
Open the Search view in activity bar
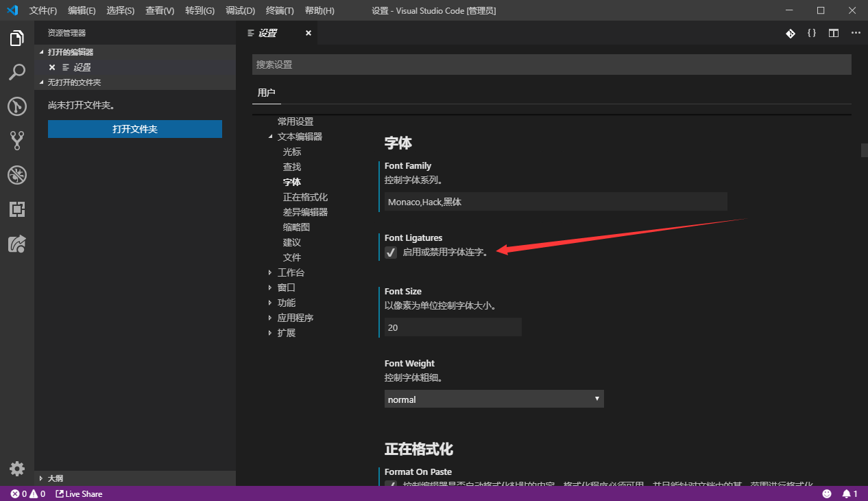[x=17, y=72]
